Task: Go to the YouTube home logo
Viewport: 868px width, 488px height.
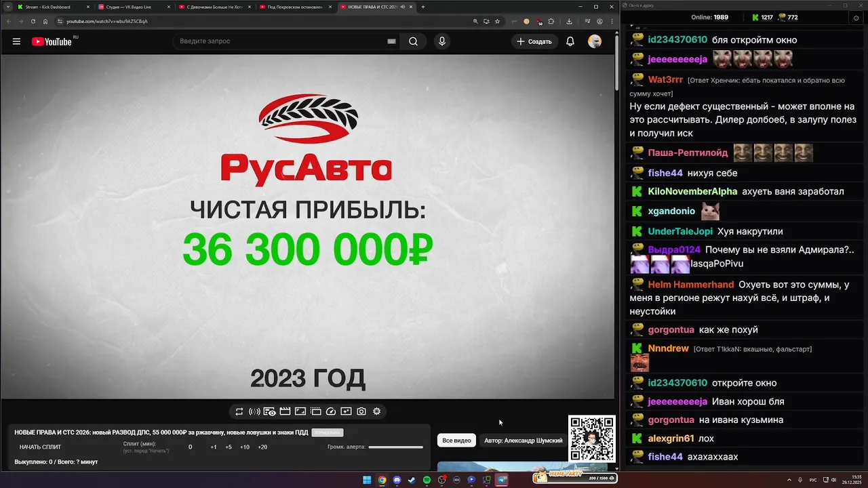Action: (x=52, y=41)
